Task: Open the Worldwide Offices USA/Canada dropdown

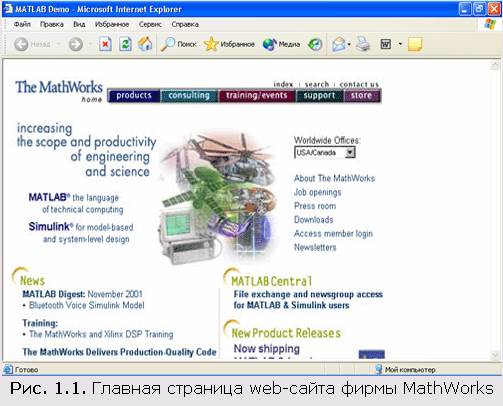Action: coord(325,153)
